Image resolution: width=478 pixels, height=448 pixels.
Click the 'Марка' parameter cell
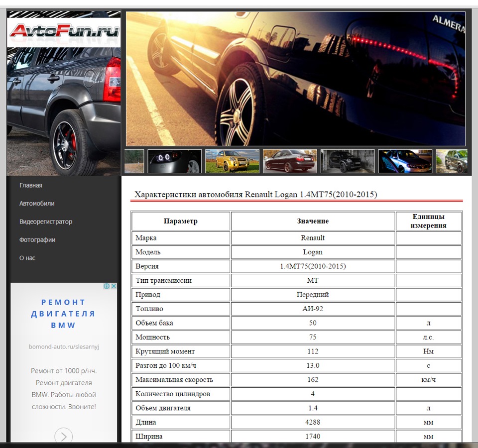(x=180, y=238)
